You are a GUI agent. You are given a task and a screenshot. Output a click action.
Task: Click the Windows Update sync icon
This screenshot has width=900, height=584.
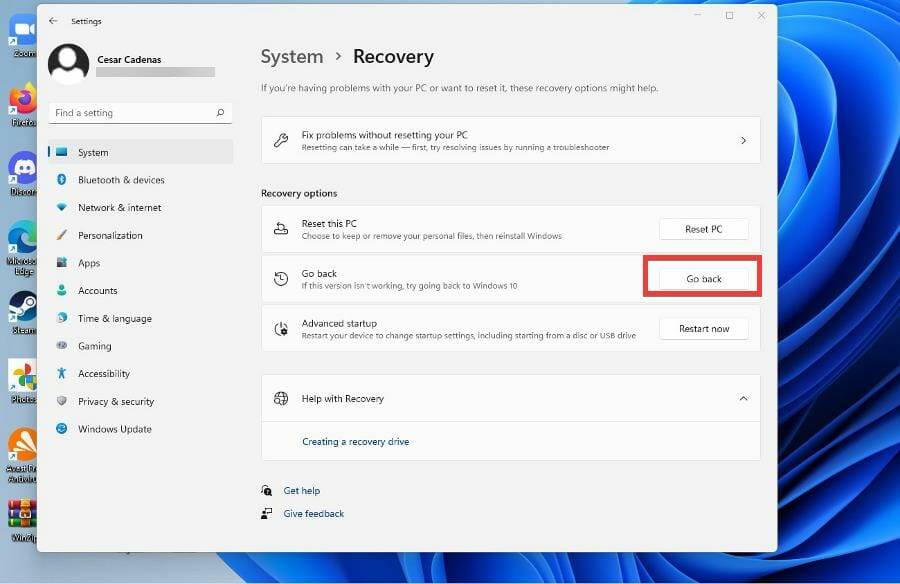pos(62,428)
